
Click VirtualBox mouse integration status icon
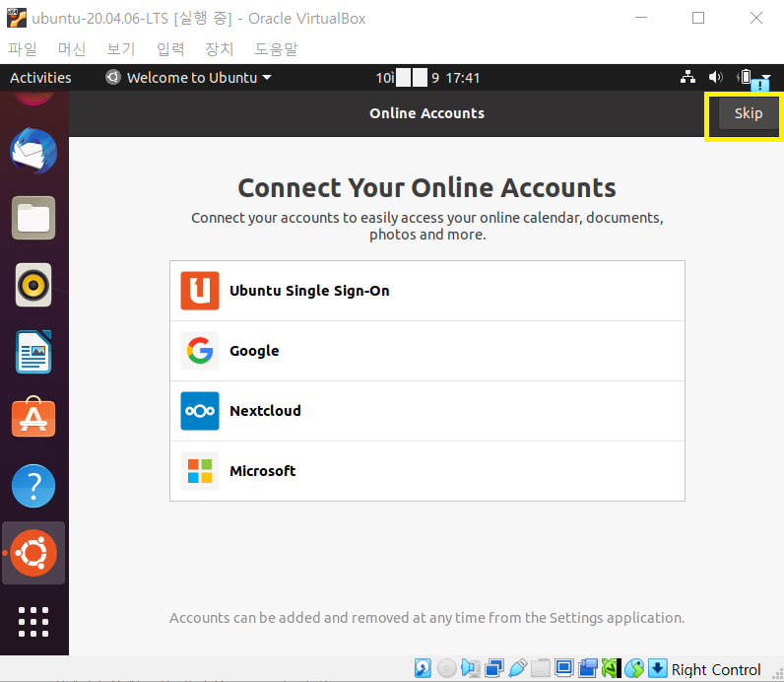634,668
